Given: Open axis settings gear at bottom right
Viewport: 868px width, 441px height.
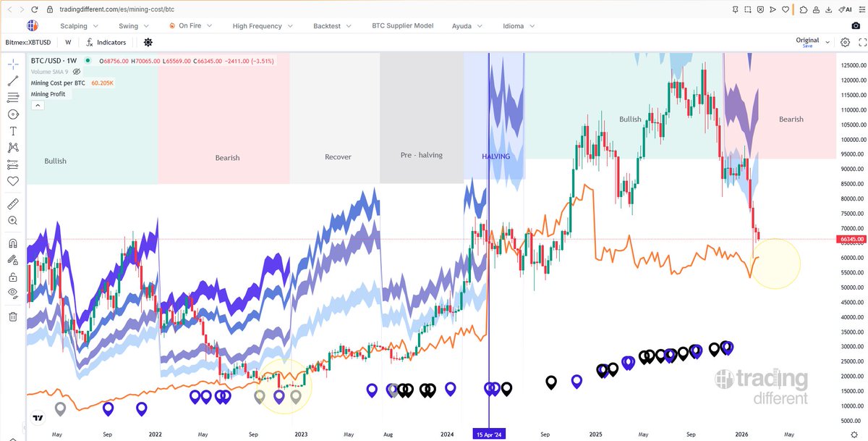Looking at the screenshot, I should pyautogui.click(x=854, y=434).
